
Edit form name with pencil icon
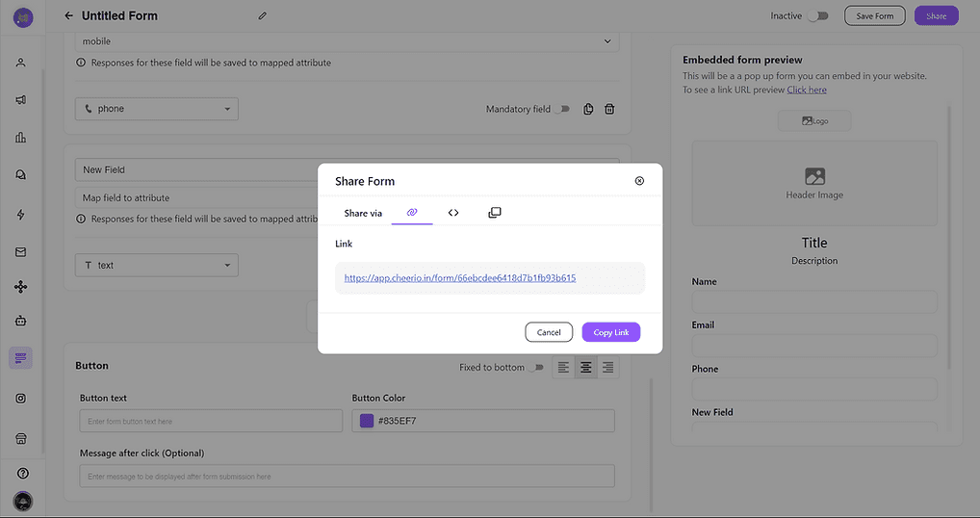pos(263,15)
